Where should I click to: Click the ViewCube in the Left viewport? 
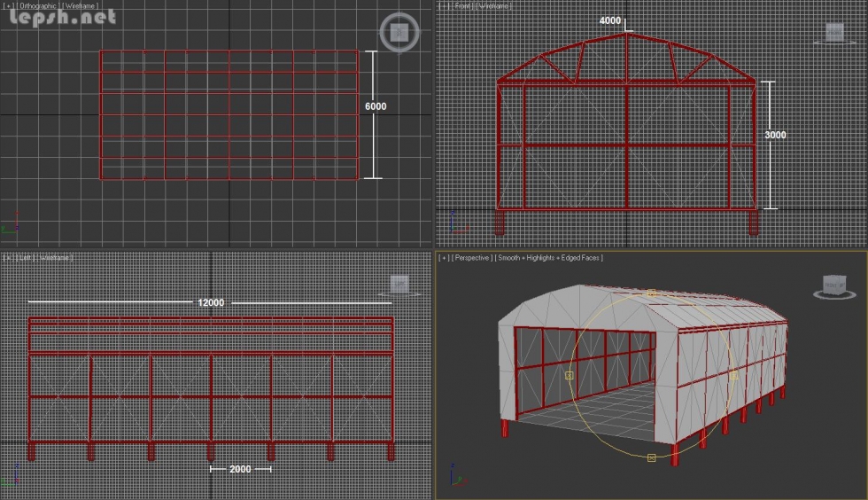pos(399,284)
